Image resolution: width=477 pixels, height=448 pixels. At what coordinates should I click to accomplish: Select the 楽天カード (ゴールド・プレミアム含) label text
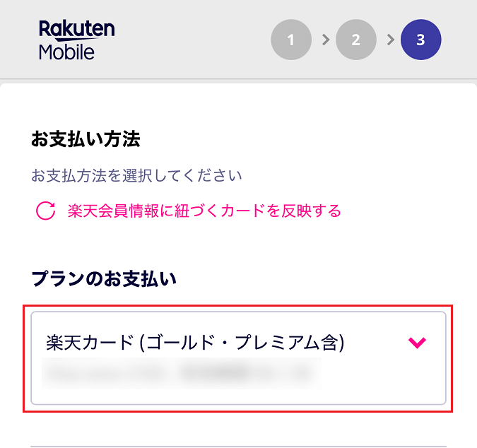tap(194, 343)
